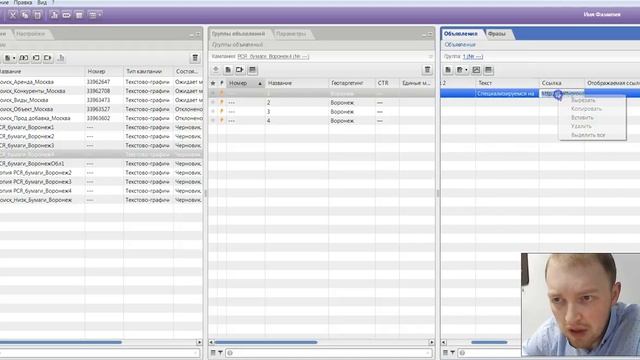Click the Cut scissors icon in top toolbar

click(13, 15)
